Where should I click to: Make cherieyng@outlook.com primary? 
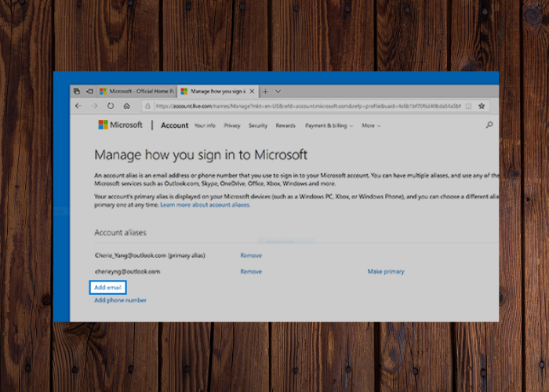[x=386, y=271]
